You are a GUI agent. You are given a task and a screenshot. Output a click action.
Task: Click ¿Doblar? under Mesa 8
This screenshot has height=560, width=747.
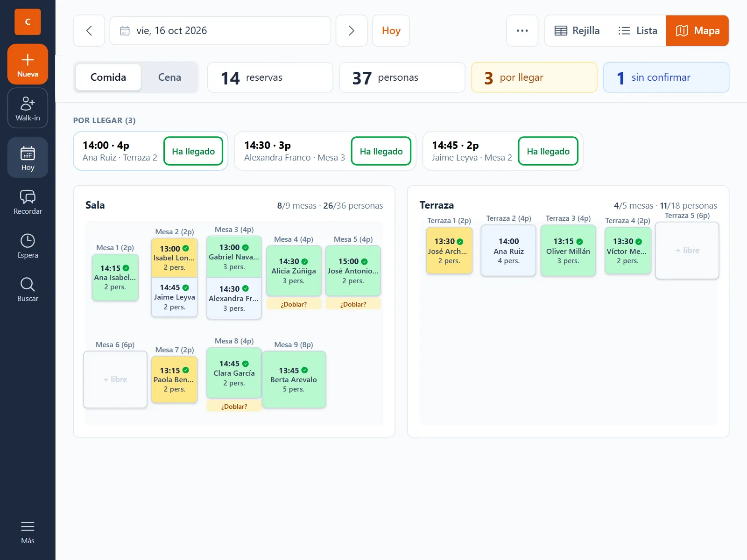(x=234, y=406)
